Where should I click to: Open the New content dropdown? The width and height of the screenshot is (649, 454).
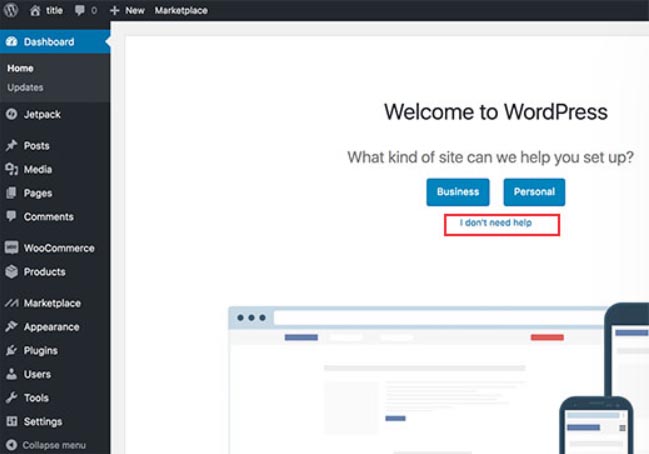click(126, 10)
